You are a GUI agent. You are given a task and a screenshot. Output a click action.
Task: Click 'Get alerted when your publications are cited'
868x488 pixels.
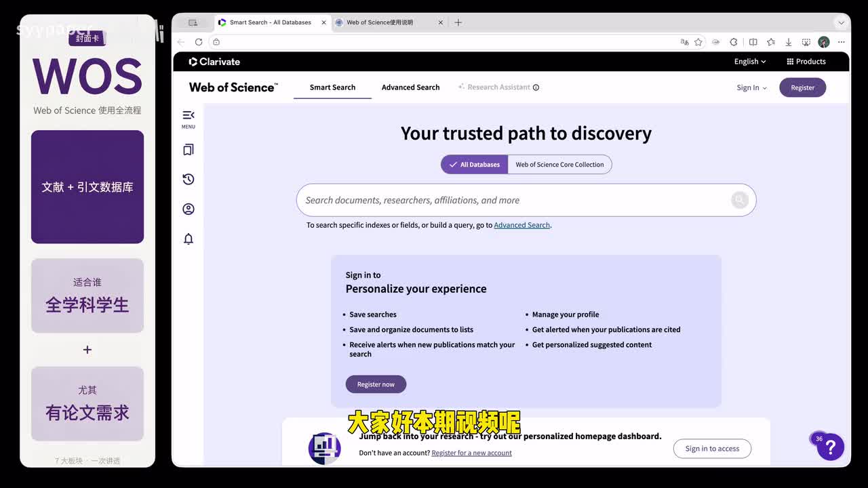coord(606,329)
